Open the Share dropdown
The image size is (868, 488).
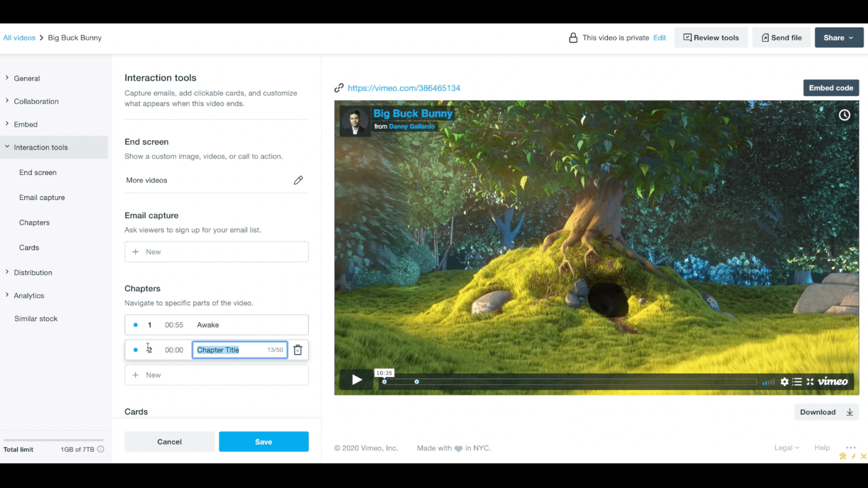(839, 37)
